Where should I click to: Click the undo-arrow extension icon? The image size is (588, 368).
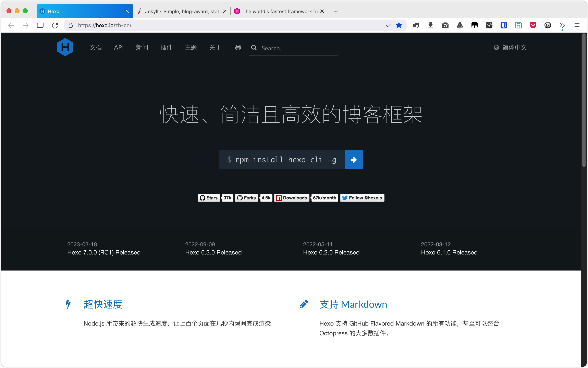pos(416,25)
